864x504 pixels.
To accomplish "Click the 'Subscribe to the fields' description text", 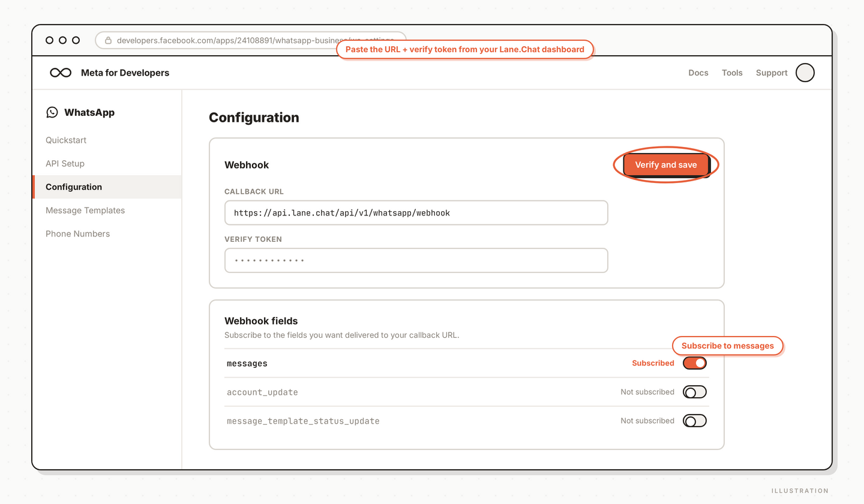I will point(342,335).
